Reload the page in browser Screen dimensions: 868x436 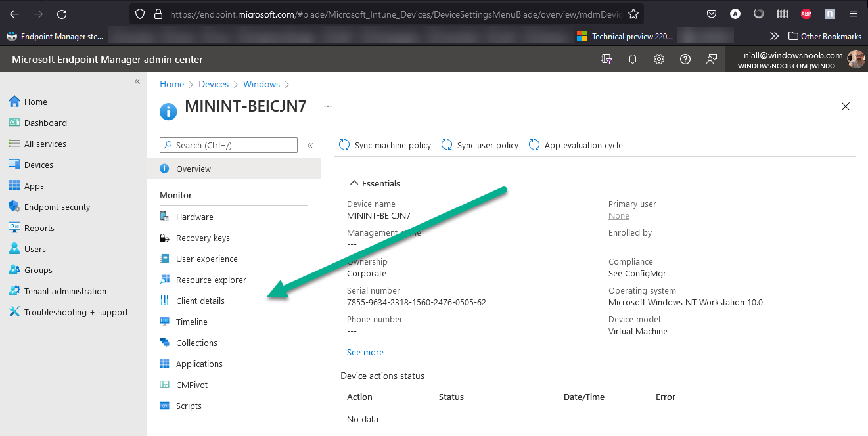tap(62, 14)
